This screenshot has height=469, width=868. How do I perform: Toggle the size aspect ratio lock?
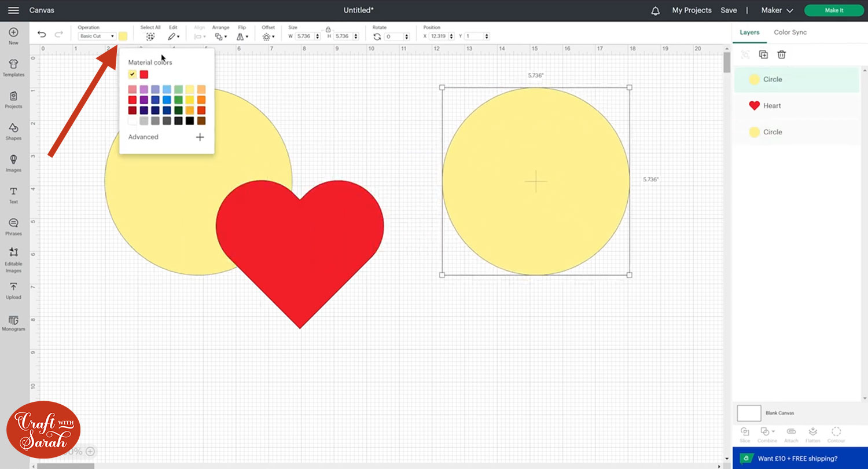(328, 29)
